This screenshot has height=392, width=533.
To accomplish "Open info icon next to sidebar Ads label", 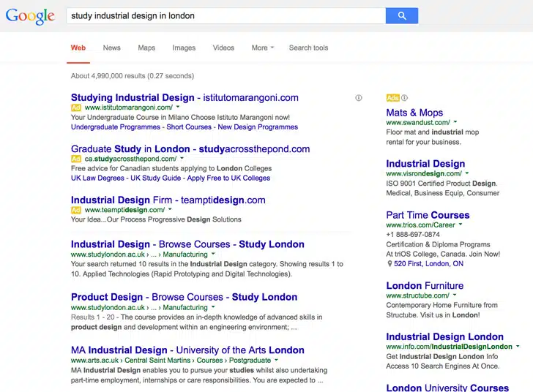I will click(404, 98).
